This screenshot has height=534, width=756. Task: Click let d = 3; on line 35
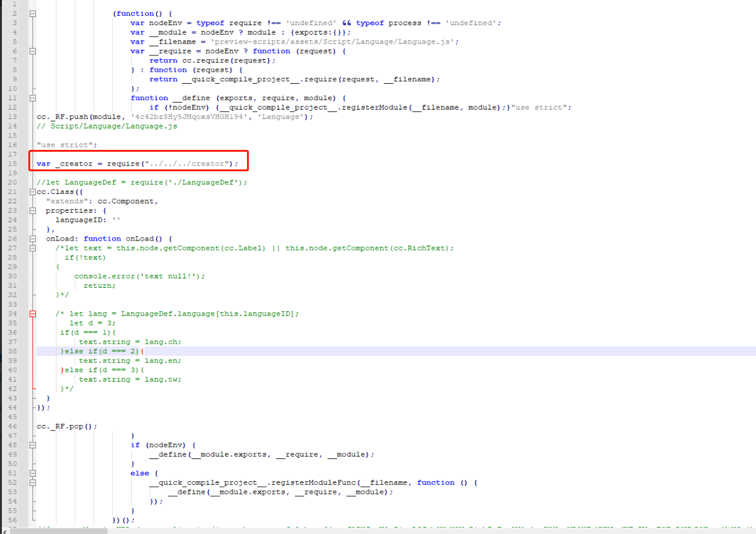point(93,323)
